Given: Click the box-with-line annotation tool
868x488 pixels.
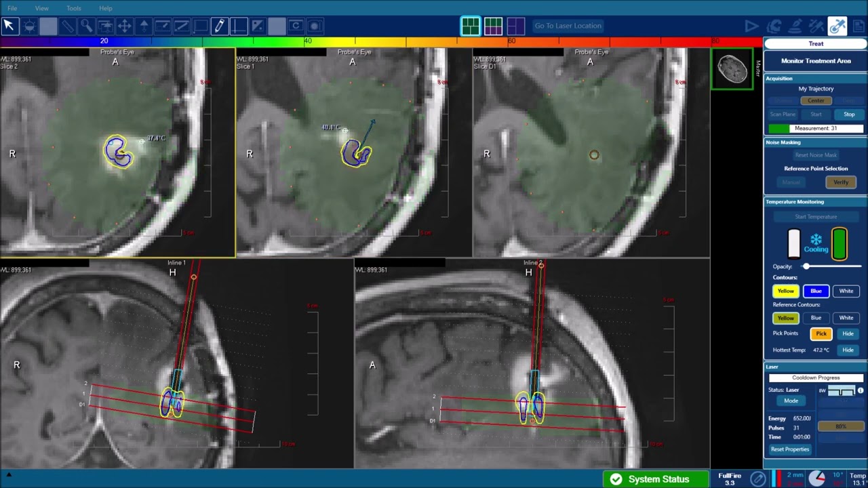Looking at the screenshot, I should coord(162,26).
